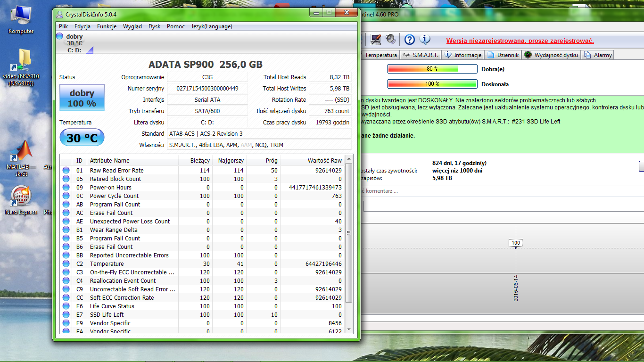644x362 pixels.
Task: Click the status circle for Retired Block Count
Action: [x=66, y=179]
